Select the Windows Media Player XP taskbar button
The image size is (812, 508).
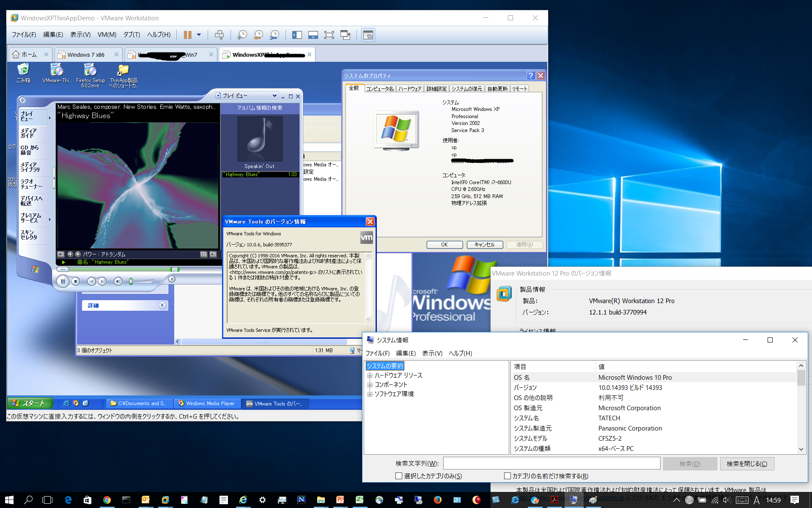(x=207, y=403)
